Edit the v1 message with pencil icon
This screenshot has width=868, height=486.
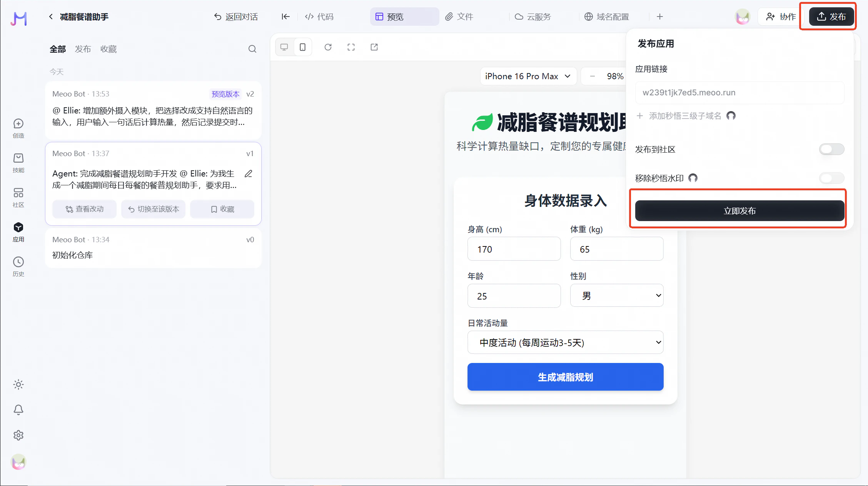coord(249,174)
